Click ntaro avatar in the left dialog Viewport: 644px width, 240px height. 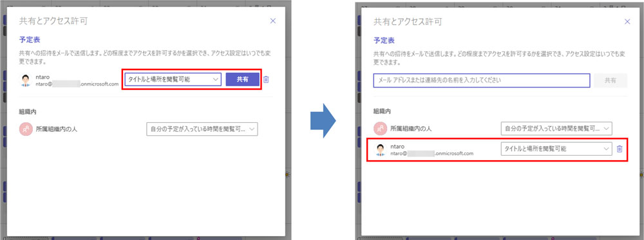(26, 80)
